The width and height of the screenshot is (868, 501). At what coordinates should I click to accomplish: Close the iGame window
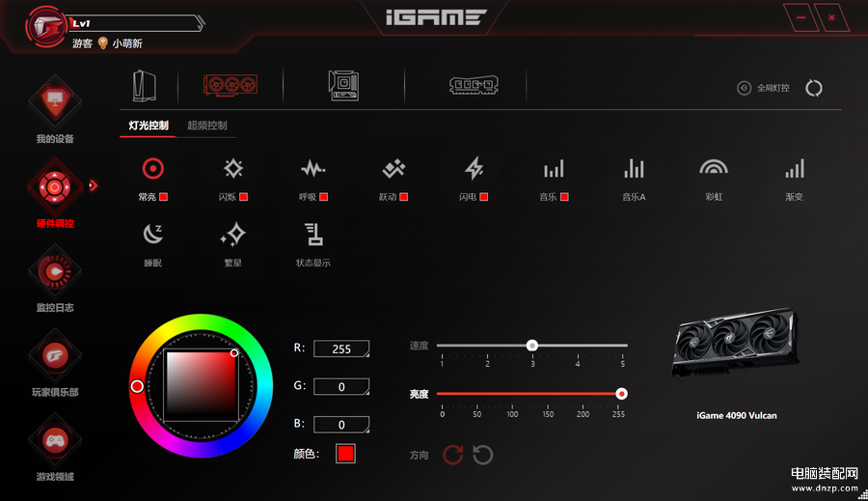(x=831, y=17)
